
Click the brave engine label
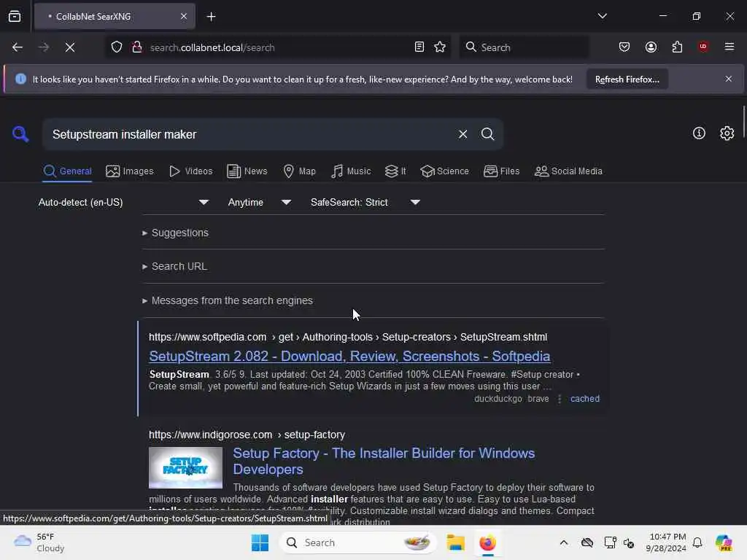coord(538,399)
